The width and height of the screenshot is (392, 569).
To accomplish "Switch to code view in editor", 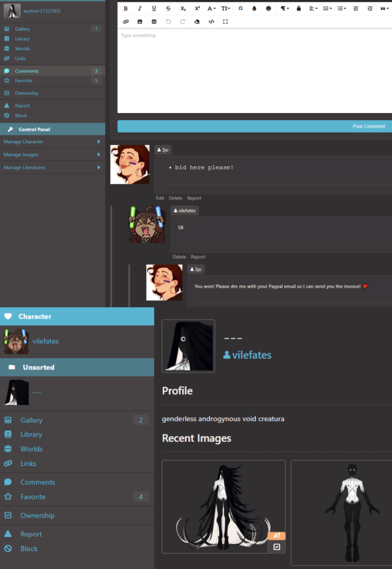I will coord(211,22).
